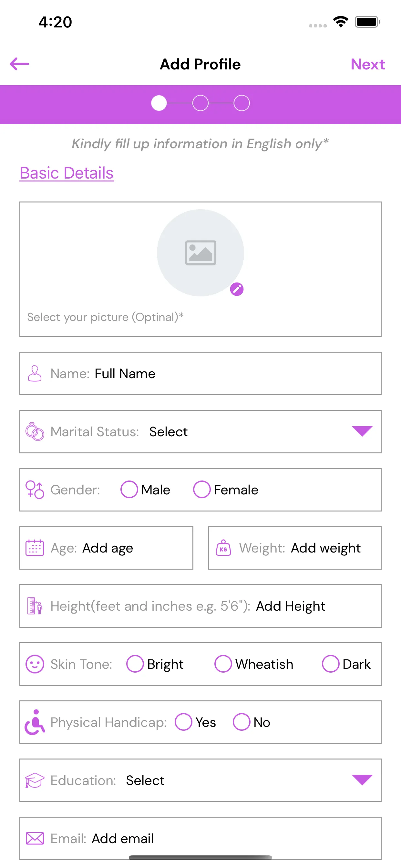This screenshot has width=401, height=868.
Task: Check the Wi-Fi status icon
Action: (x=341, y=22)
